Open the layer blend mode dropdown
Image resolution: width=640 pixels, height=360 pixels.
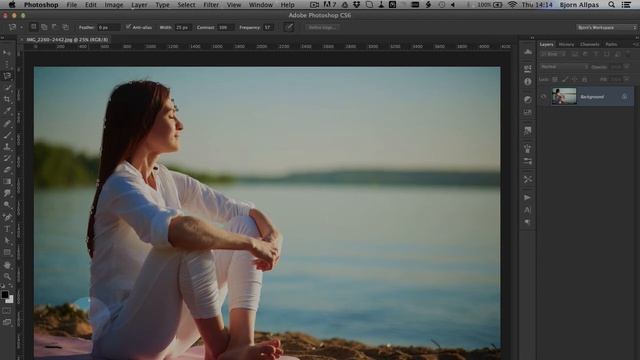(564, 67)
